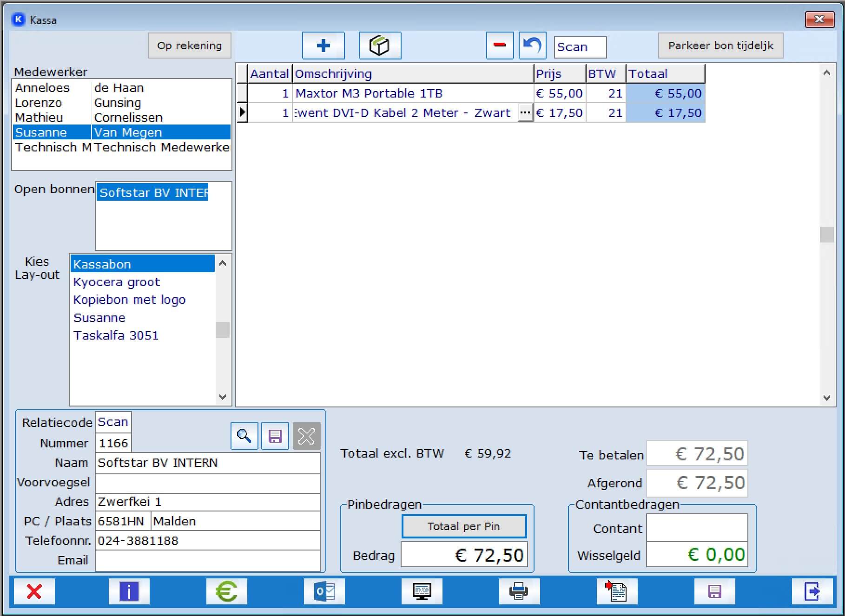Select the Softstar BV INTERN open receipt
Image resolution: width=845 pixels, height=616 pixels.
(x=153, y=193)
